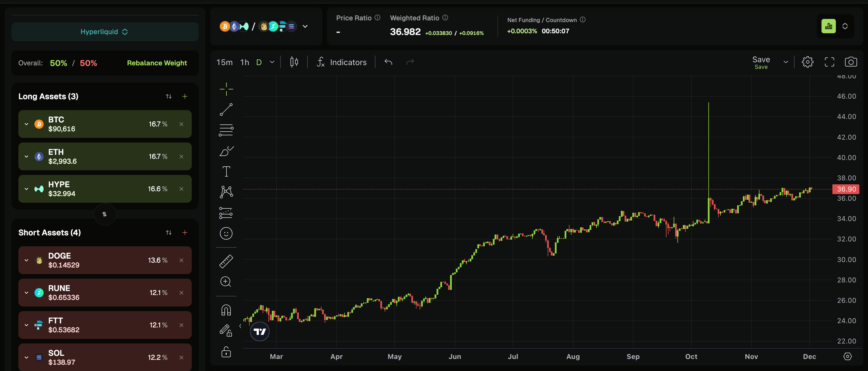Select the brush drawing tool
Image resolution: width=868 pixels, height=371 pixels.
click(226, 151)
